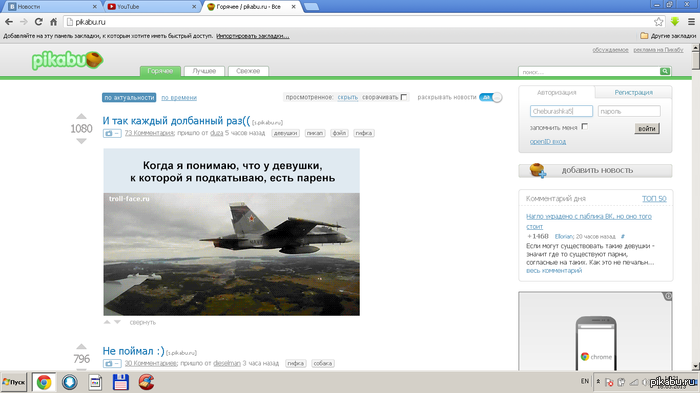Image resolution: width=700 pixels, height=393 pixels.
Task: Click the девушки tag
Action: (286, 133)
